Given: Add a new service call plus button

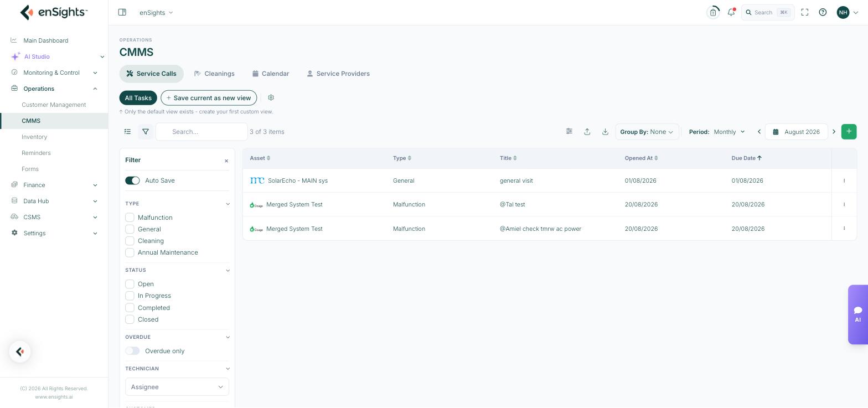Looking at the screenshot, I should (x=849, y=131).
